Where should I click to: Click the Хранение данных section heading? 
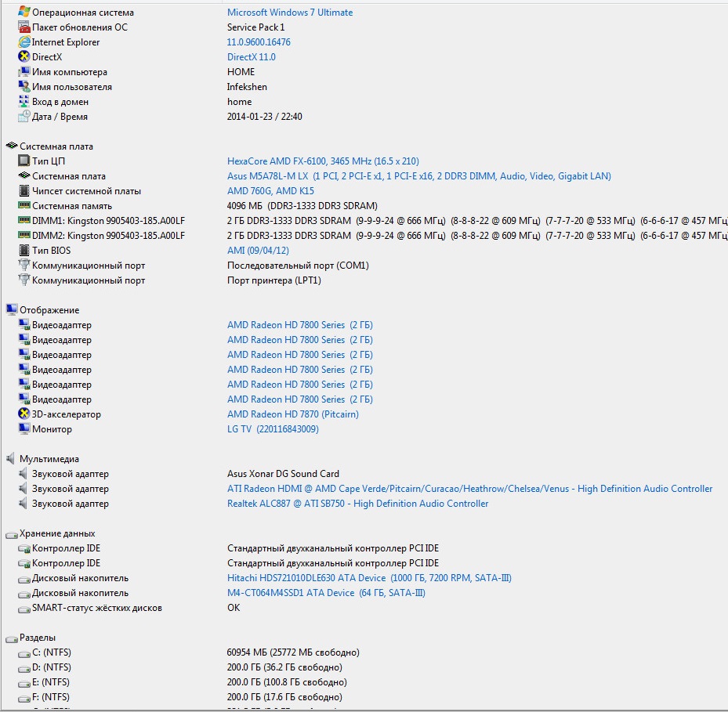(57, 533)
